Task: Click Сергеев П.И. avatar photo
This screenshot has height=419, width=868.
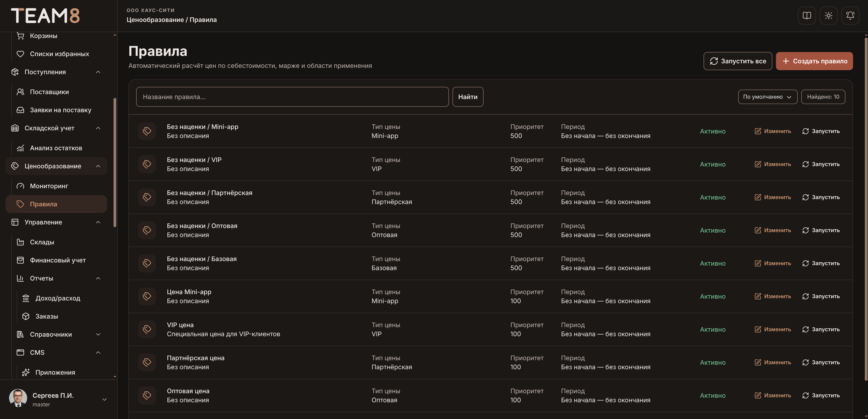Action: click(x=18, y=398)
